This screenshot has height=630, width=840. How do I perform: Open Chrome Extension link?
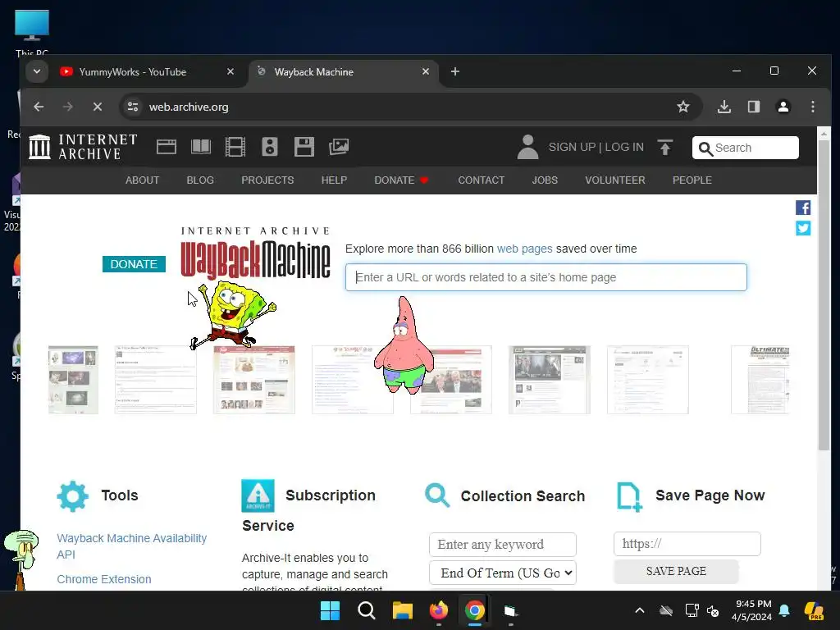[x=104, y=579]
